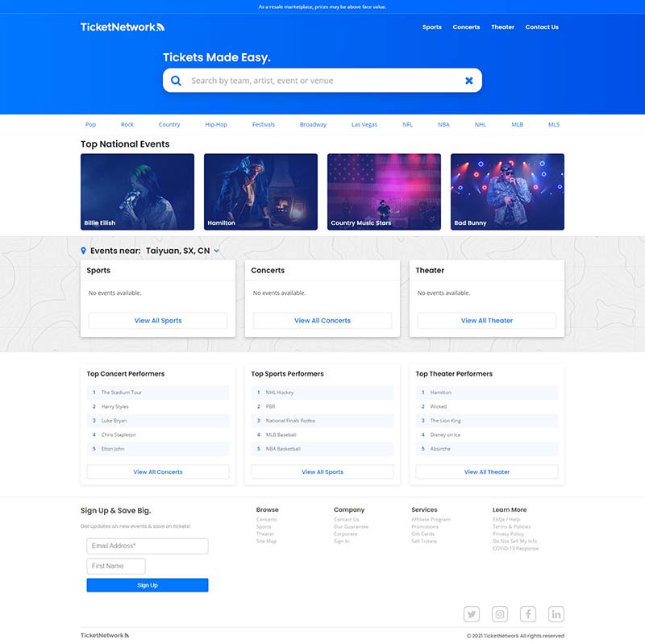
Task: Open Site Map footer link
Action: click(266, 541)
